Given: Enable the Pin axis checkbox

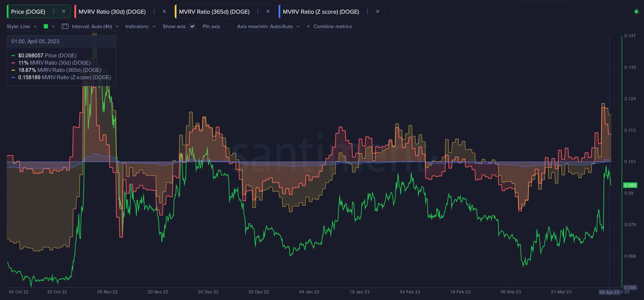Looking at the screenshot, I should pyautogui.click(x=227, y=26).
